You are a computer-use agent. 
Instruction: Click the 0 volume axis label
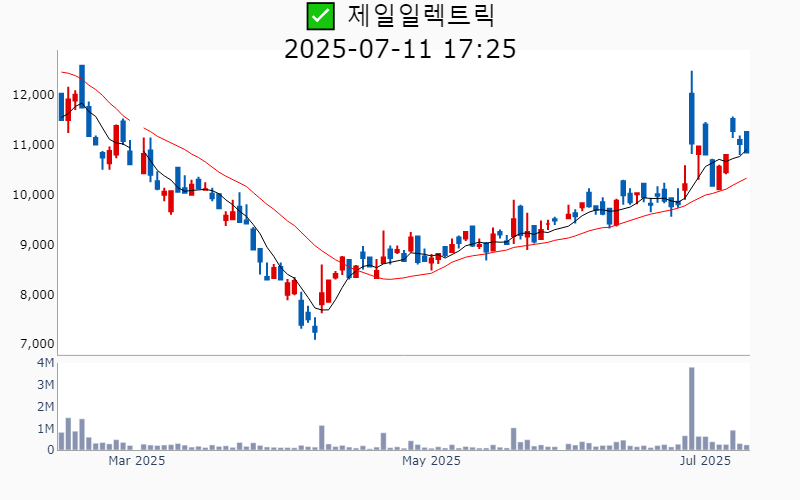51,450
